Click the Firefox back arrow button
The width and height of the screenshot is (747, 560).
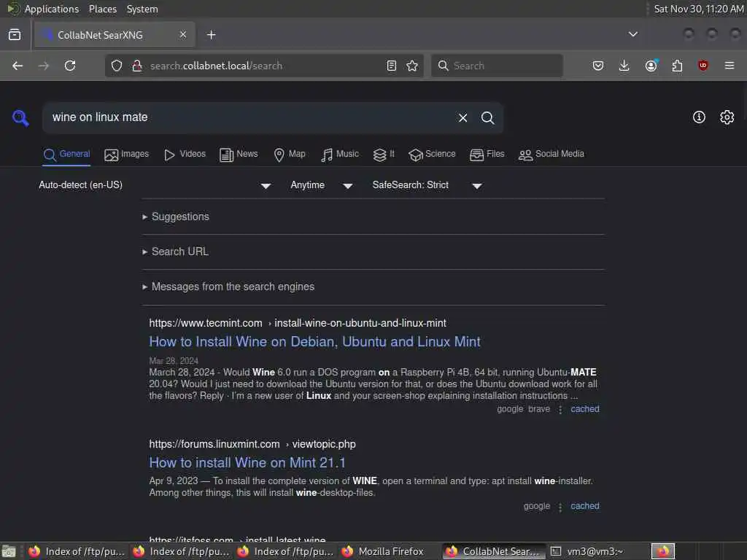18,66
